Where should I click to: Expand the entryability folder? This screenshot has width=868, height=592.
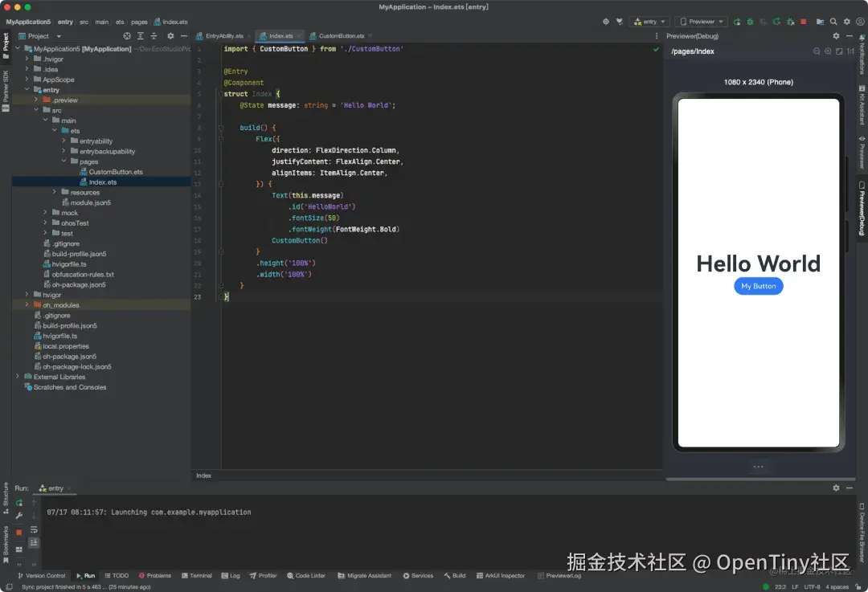point(63,141)
